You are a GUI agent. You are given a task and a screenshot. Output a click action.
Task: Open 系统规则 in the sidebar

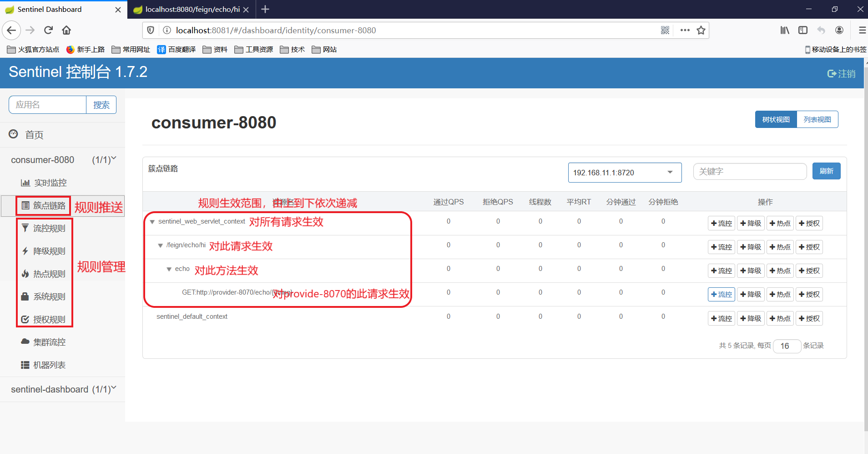45,296
